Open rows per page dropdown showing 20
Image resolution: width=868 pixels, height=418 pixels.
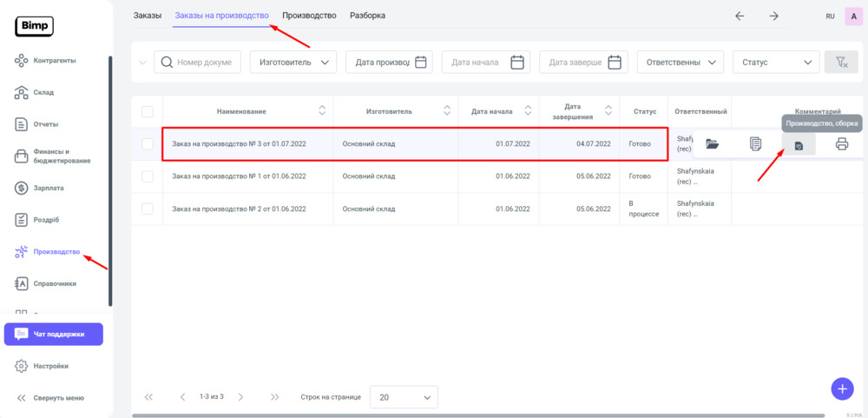click(404, 397)
